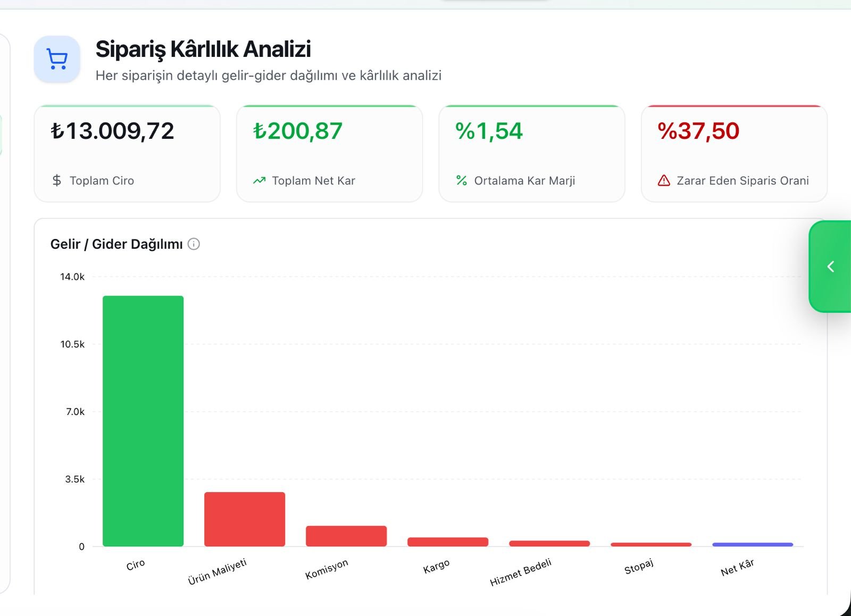Click the trending-up arrow icon beside Toplam Net Kar
The height and width of the screenshot is (616, 851).
[259, 180]
